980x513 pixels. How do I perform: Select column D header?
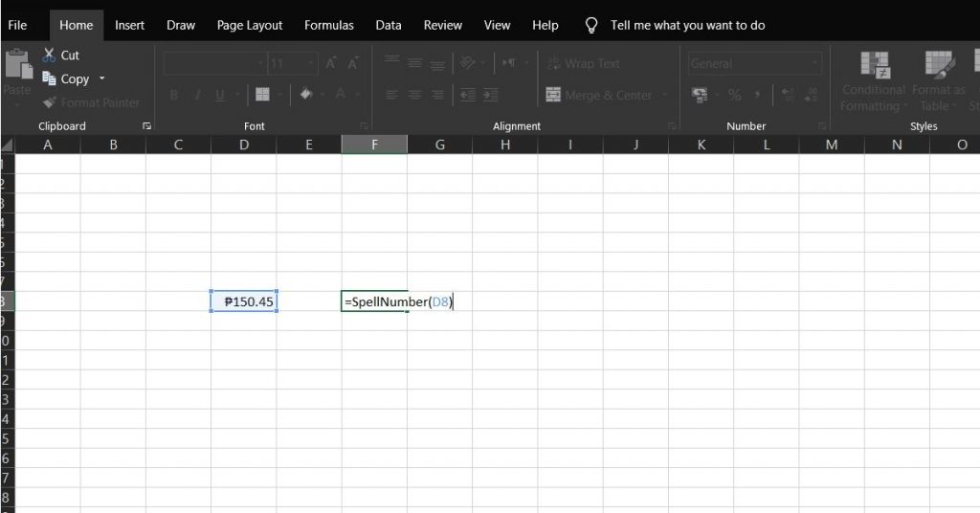244,145
